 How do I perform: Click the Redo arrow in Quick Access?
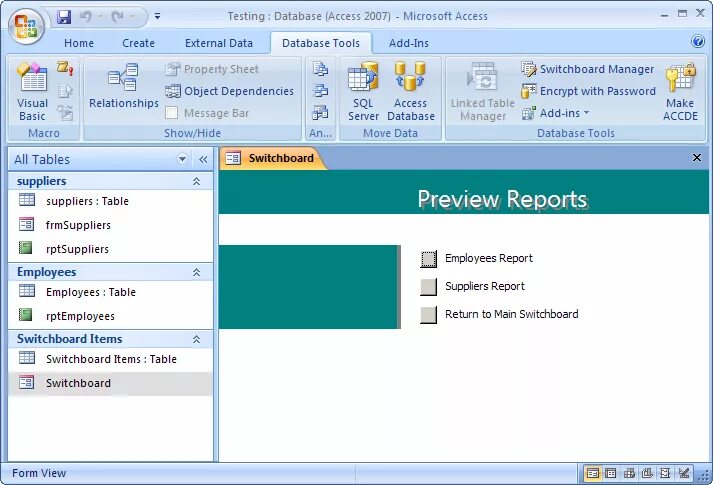coord(118,17)
